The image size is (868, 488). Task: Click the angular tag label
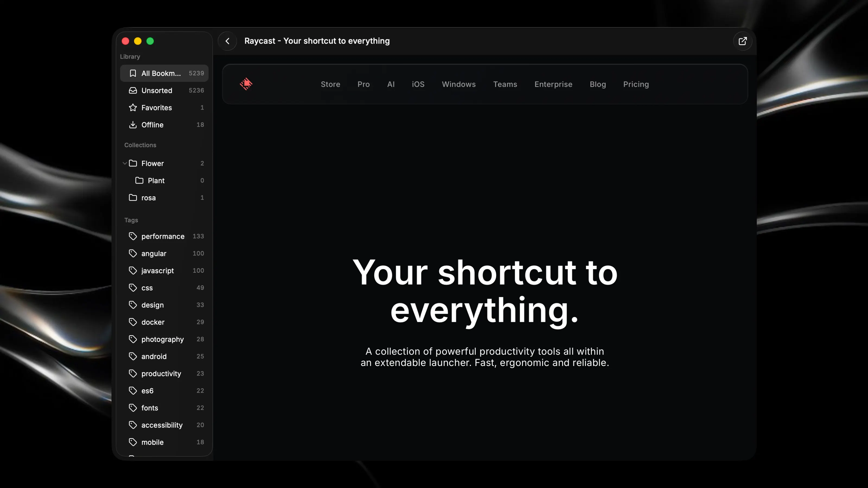[154, 253]
